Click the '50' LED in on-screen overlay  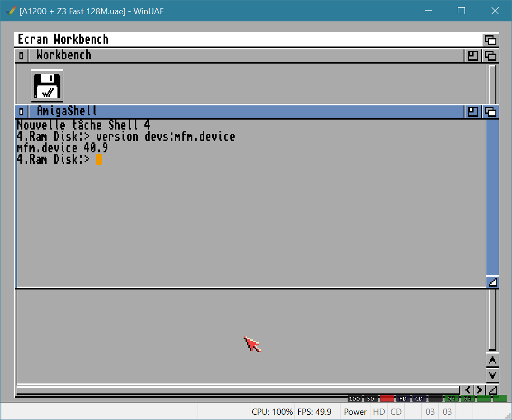click(370, 399)
